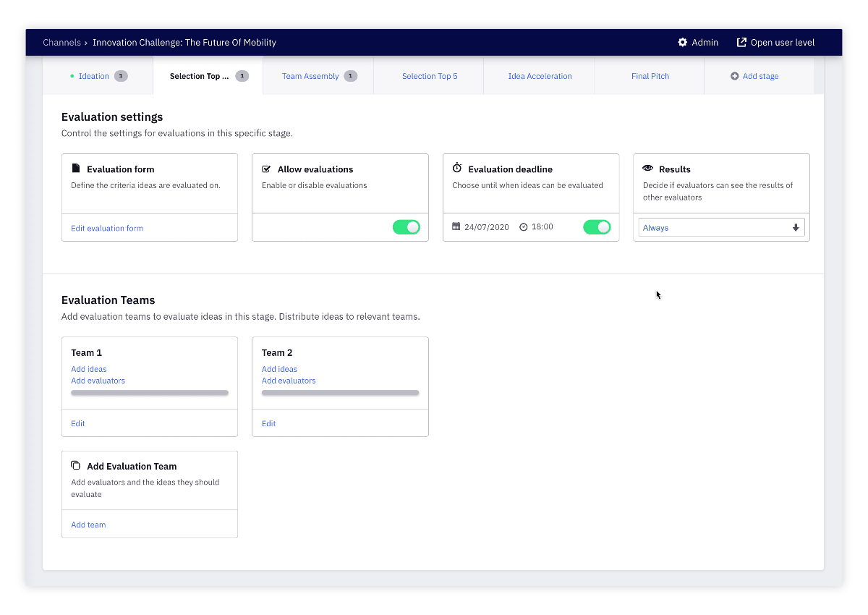
Task: Click the count badge on Selection Top tab
Action: pyautogui.click(x=242, y=76)
